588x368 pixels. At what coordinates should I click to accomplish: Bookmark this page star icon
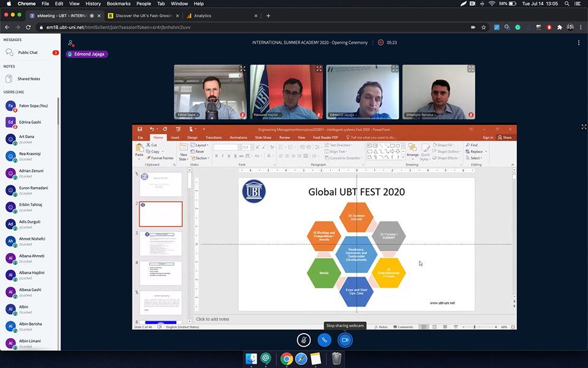(x=484, y=28)
